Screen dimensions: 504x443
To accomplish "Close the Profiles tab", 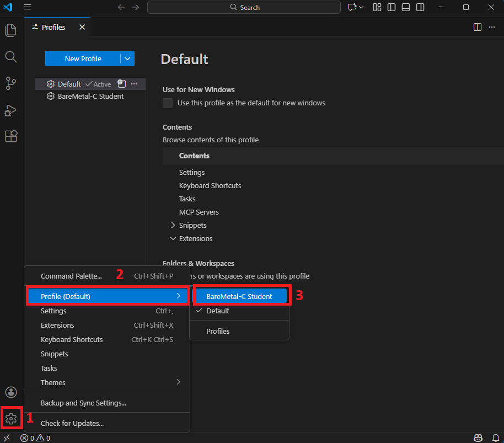I will [x=82, y=27].
